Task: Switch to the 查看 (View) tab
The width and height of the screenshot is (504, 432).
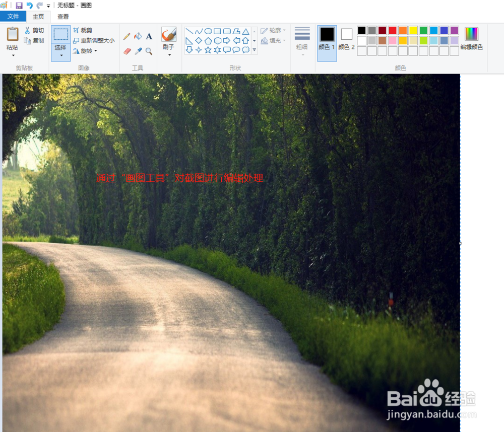Action: (62, 16)
